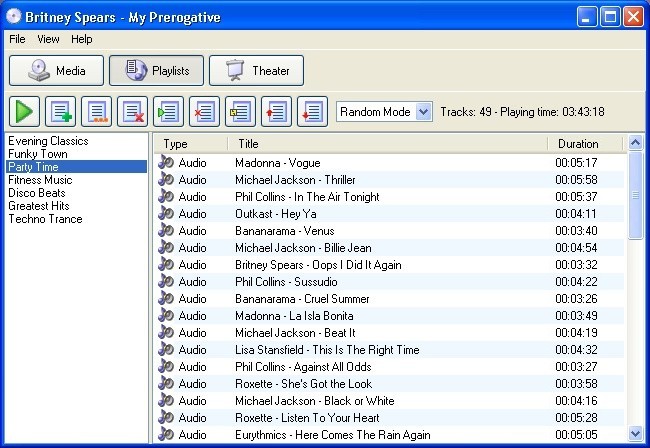This screenshot has width=650, height=448.
Task: Sort tracks by the Duration column header
Action: point(578,144)
